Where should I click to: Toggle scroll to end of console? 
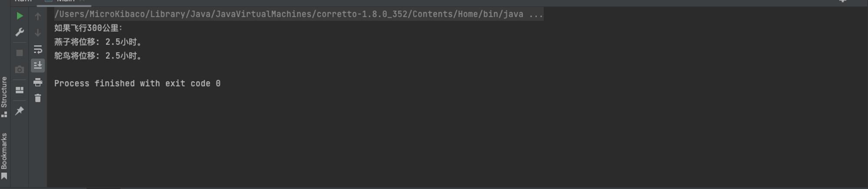pyautogui.click(x=38, y=65)
